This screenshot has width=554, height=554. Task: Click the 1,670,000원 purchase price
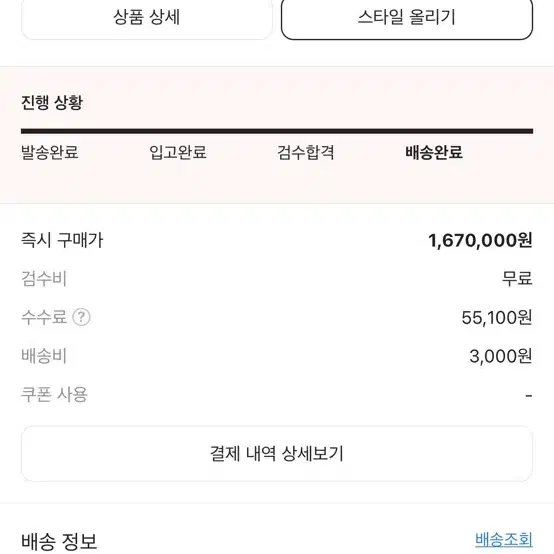(480, 241)
